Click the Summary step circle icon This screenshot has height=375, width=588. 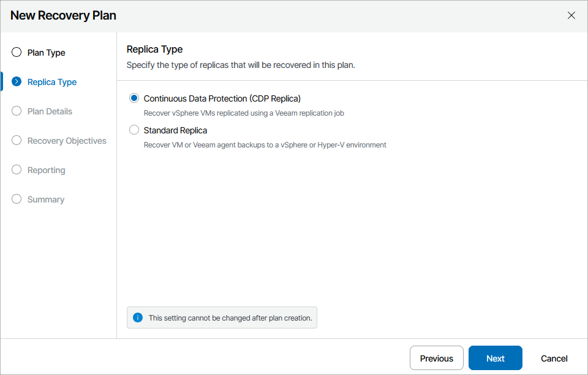17,199
